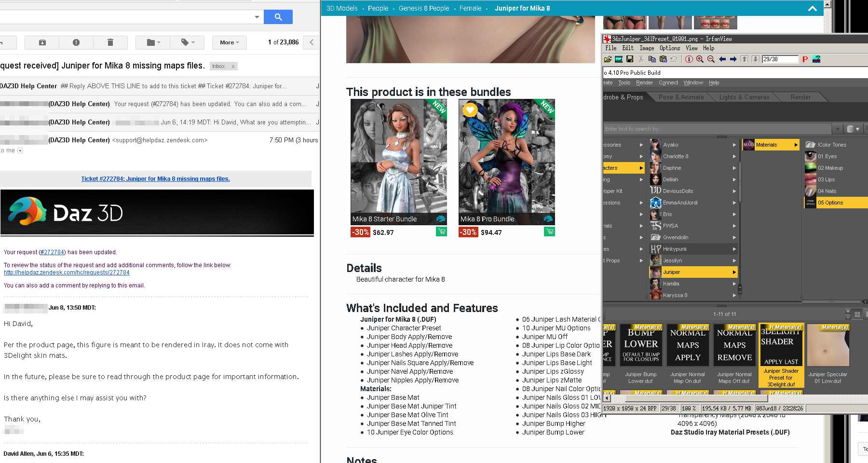Follow the helpdaz.zendesk.com request link
The image size is (868, 463).
pos(67,272)
